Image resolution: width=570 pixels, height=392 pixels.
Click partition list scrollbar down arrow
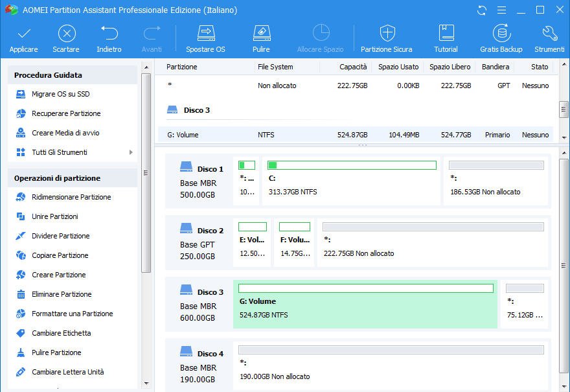(564, 138)
